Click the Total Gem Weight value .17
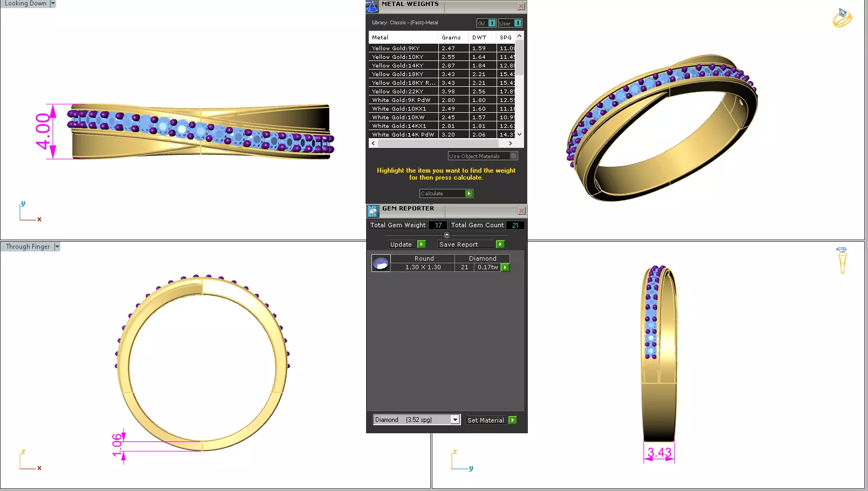 438,226
